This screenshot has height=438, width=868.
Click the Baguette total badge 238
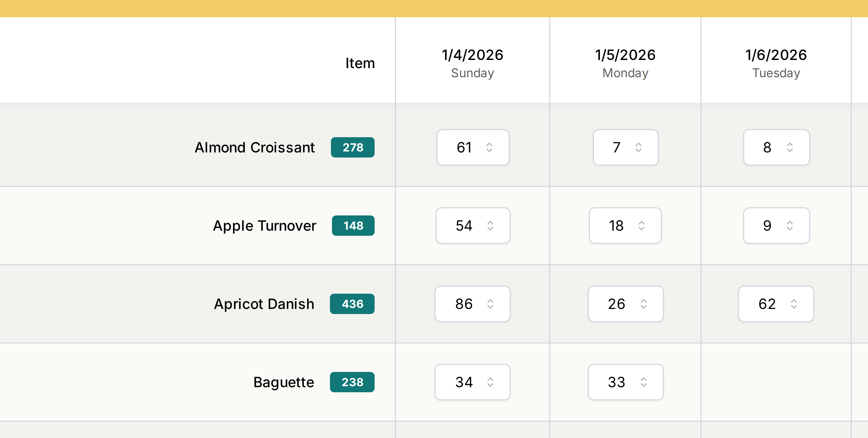point(352,382)
